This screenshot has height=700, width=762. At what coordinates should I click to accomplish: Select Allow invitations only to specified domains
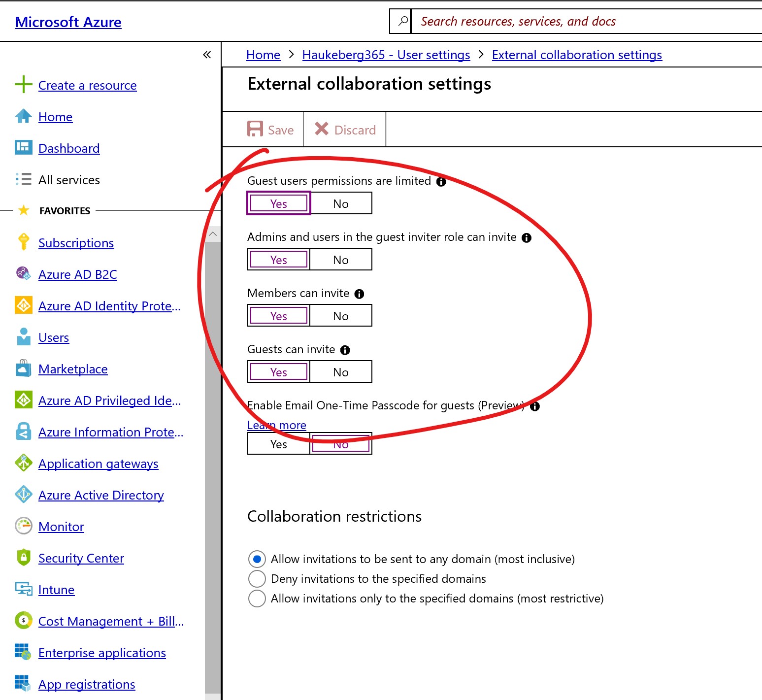[x=257, y=599]
